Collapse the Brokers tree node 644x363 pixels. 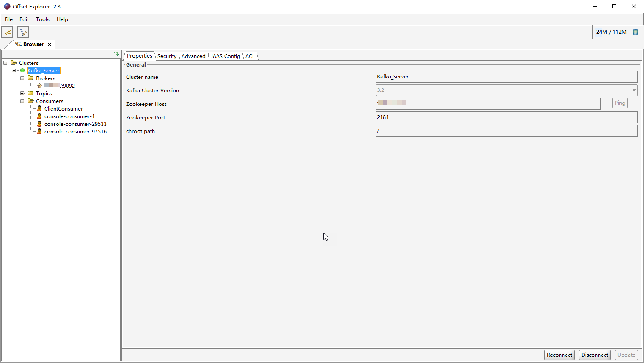(x=22, y=78)
